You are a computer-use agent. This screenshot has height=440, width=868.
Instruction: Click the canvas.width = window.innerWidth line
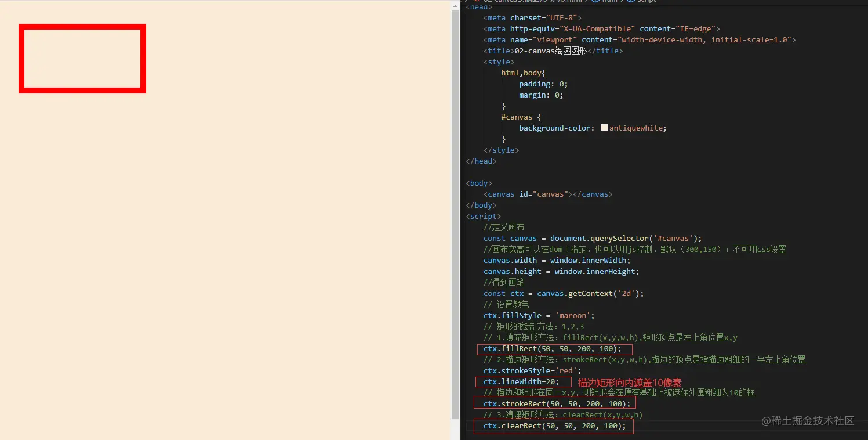tap(557, 260)
